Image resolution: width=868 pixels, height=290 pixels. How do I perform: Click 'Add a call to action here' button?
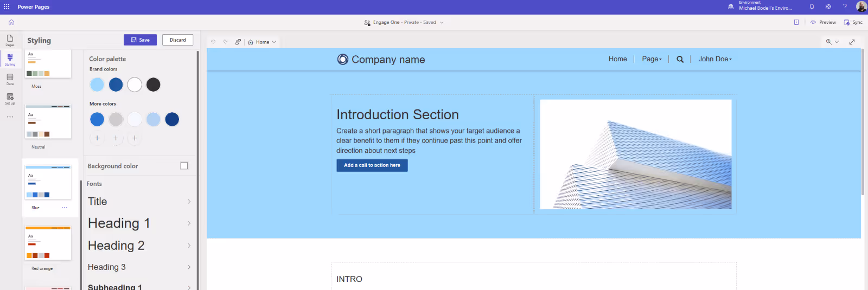pos(372,165)
